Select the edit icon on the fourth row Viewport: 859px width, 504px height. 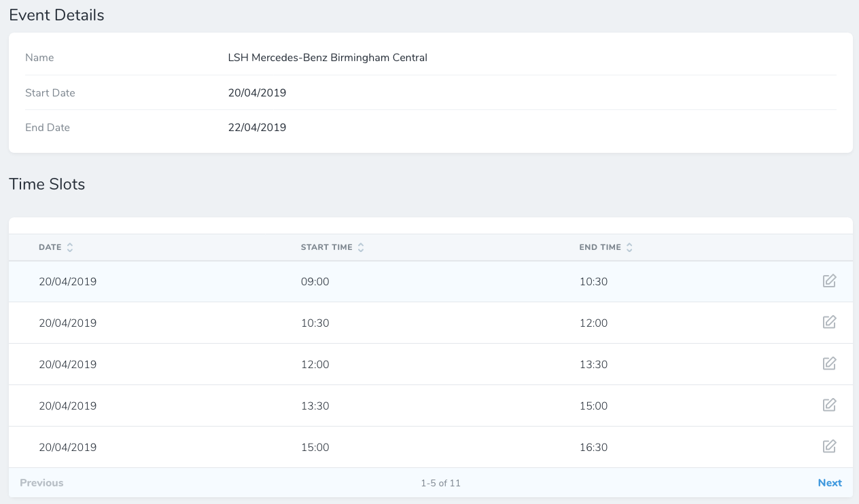click(829, 405)
